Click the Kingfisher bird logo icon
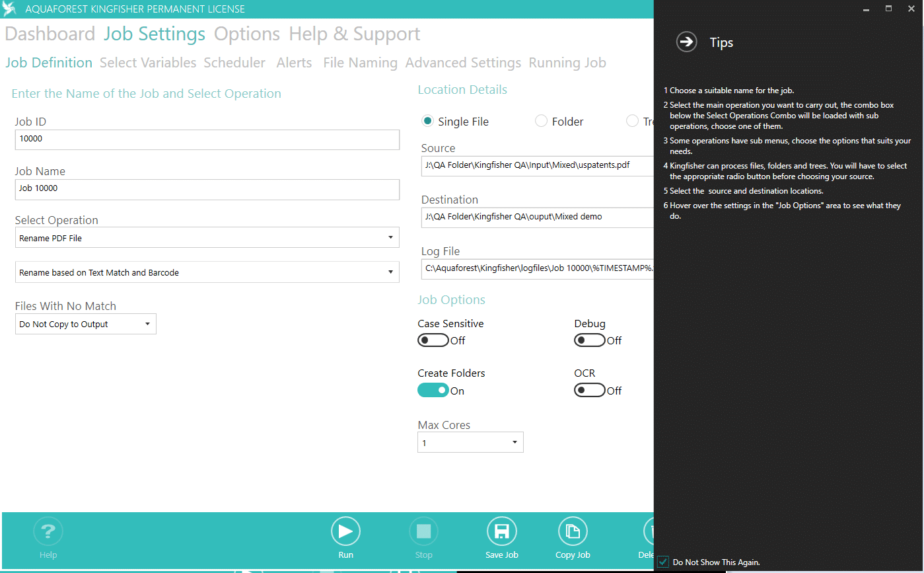The image size is (924, 573). (x=9, y=9)
